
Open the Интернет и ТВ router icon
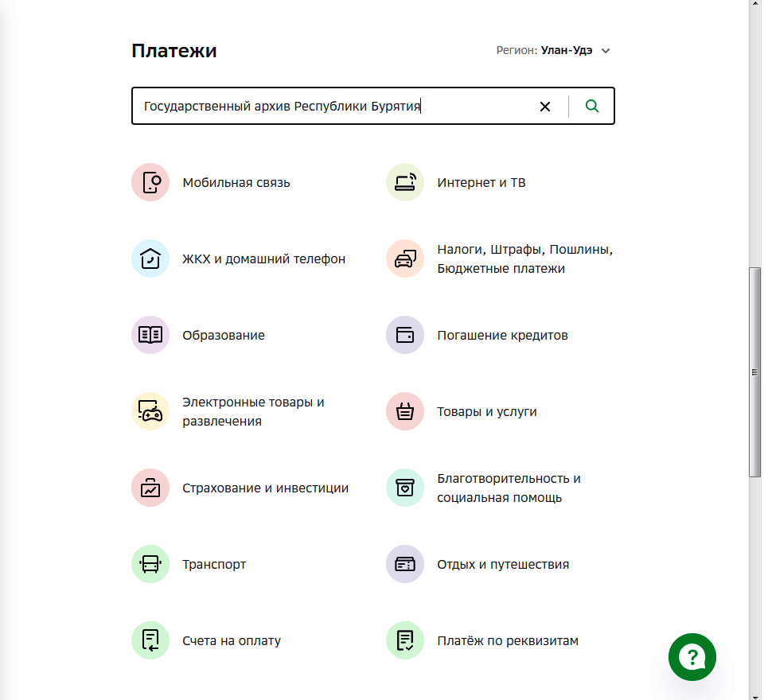tap(405, 183)
